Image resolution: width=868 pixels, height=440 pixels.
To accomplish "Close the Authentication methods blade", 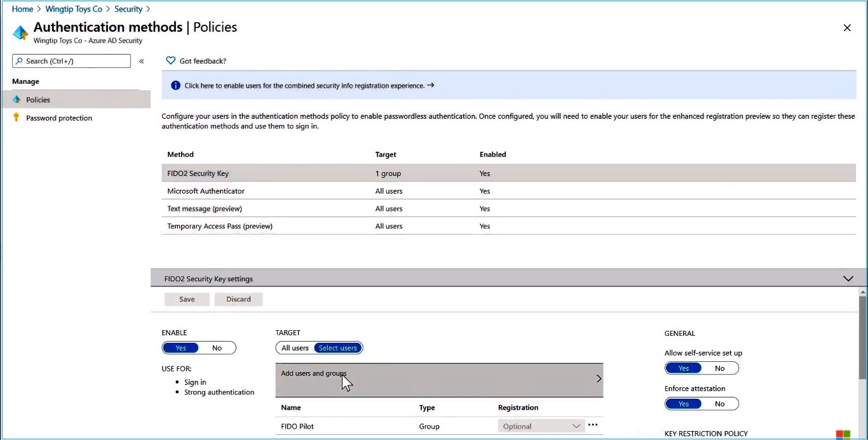I will tap(847, 28).
